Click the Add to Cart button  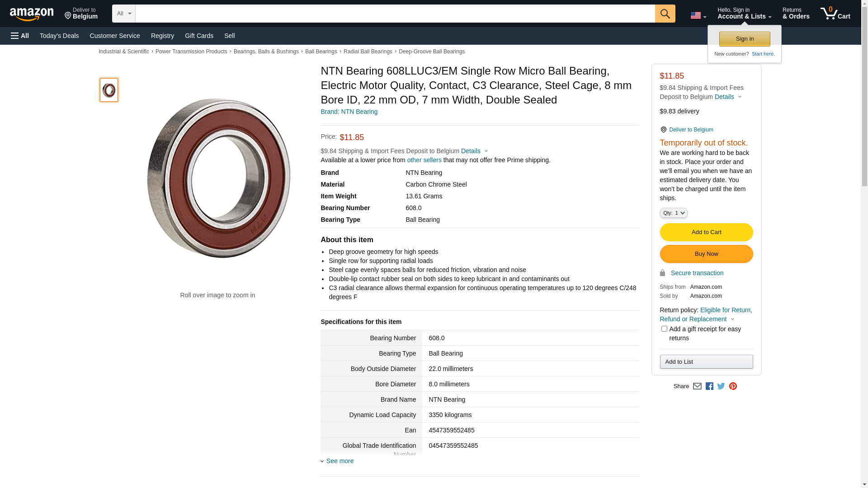(706, 232)
